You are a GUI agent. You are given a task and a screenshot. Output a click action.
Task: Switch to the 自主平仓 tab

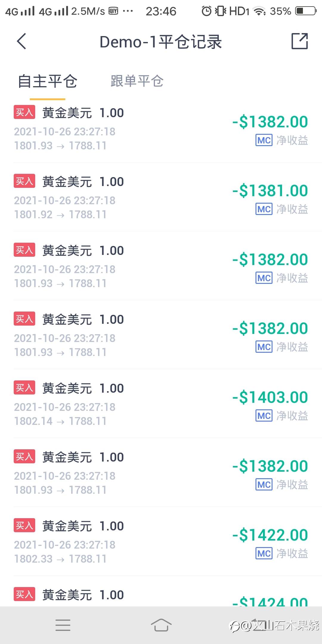(47, 81)
